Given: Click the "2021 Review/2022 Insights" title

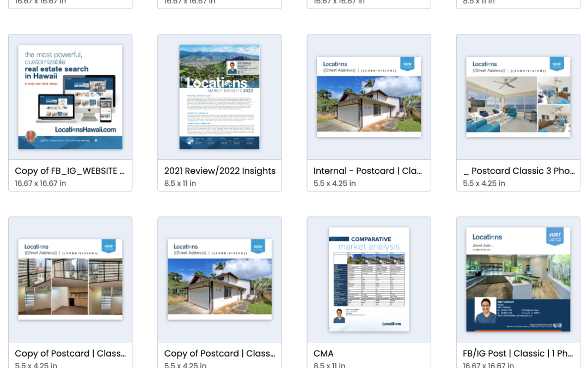Looking at the screenshot, I should tap(220, 171).
